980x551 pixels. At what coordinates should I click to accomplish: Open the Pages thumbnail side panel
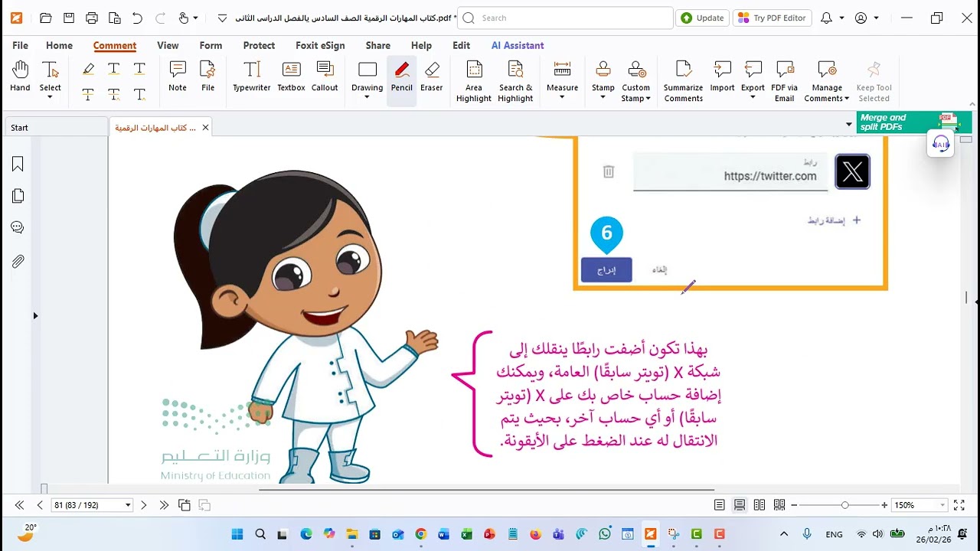[18, 196]
